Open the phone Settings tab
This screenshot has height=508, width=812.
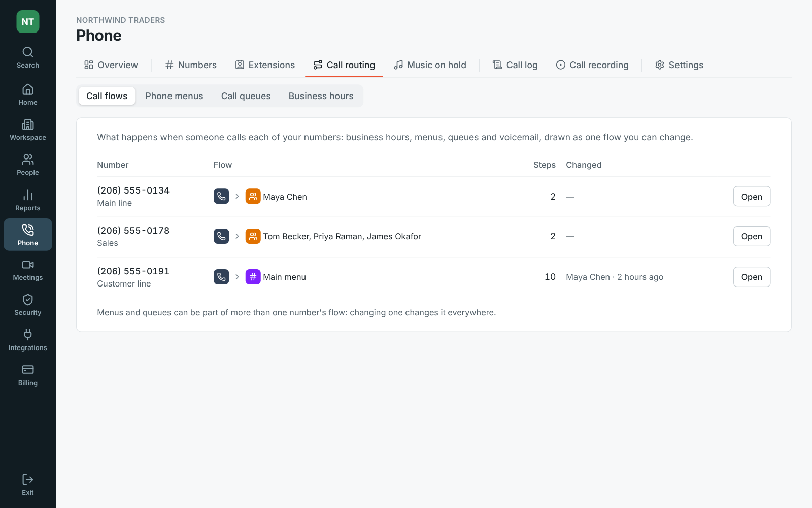click(679, 65)
